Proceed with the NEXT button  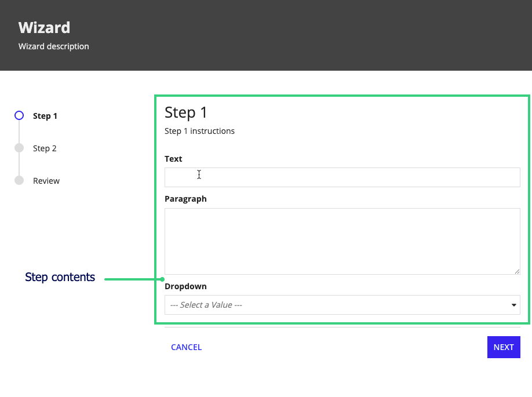[x=504, y=347]
